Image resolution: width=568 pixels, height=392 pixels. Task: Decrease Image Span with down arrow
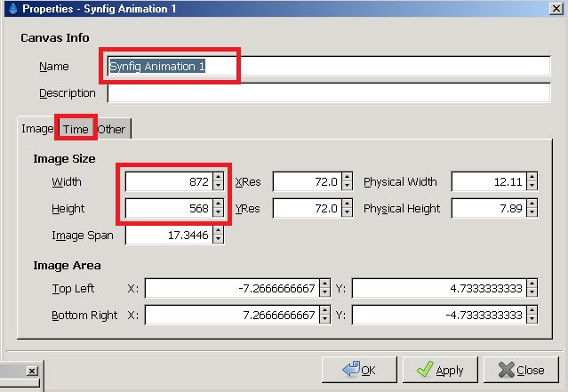coord(218,239)
